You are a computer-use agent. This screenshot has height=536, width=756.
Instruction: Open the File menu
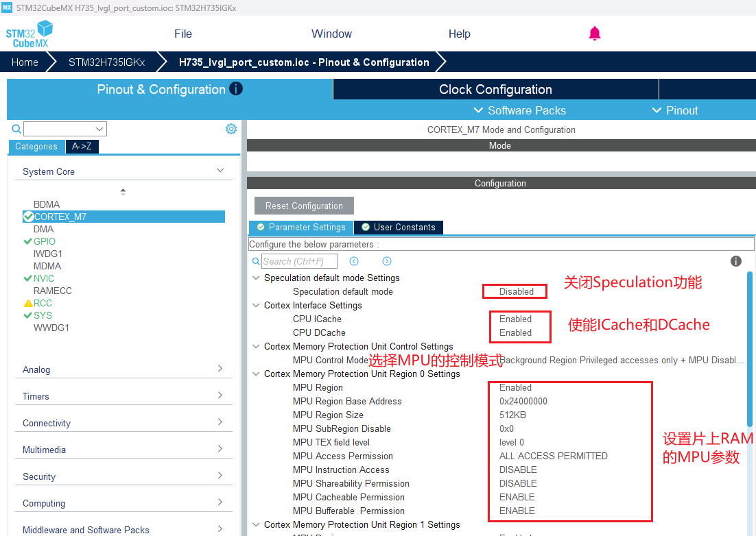tap(183, 34)
